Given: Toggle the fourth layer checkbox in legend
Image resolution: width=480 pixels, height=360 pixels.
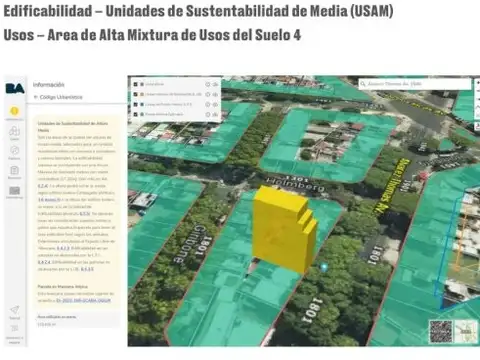Looking at the screenshot, I should 135,114.
